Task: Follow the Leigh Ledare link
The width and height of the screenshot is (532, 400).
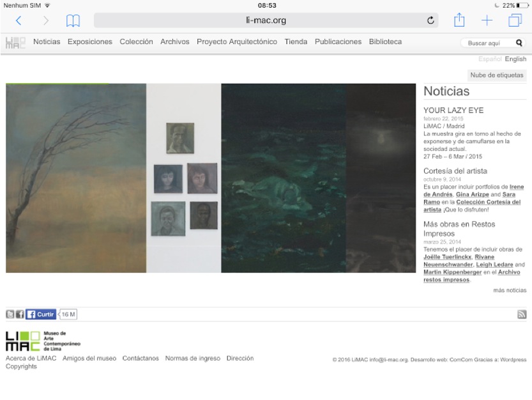Action: coord(494,265)
